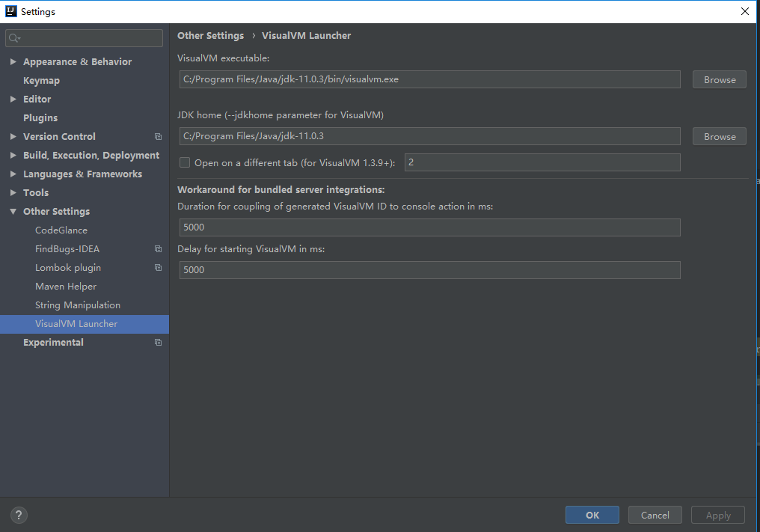Click the help question mark icon
Image resolution: width=760 pixels, height=532 pixels.
coord(18,515)
